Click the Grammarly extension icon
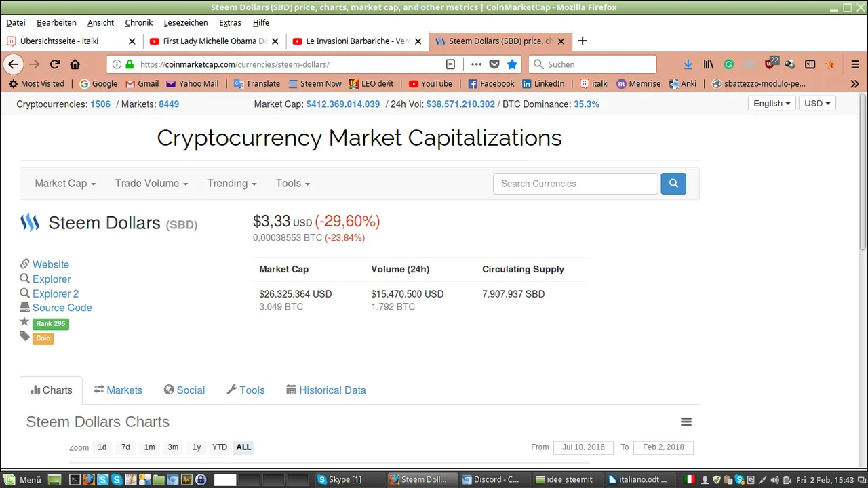 coord(729,64)
